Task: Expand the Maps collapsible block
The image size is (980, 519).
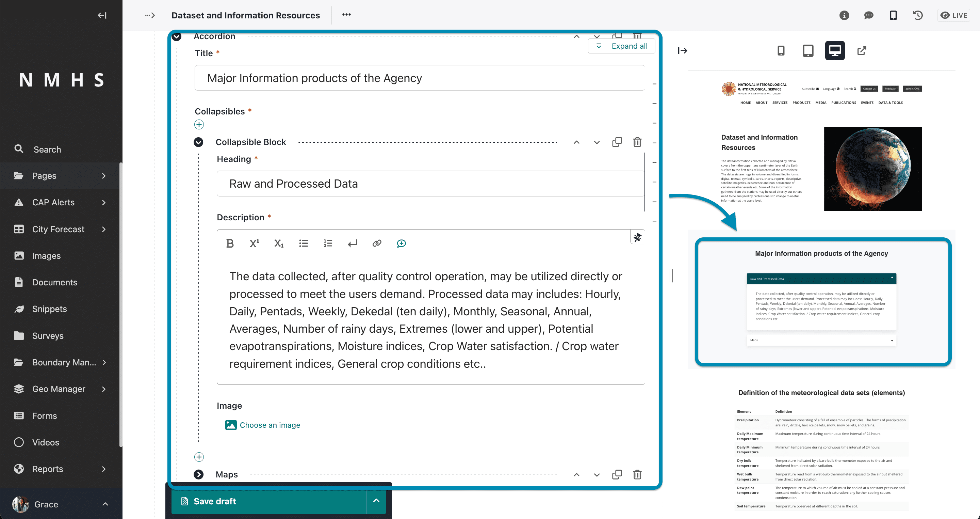Action: pyautogui.click(x=198, y=474)
